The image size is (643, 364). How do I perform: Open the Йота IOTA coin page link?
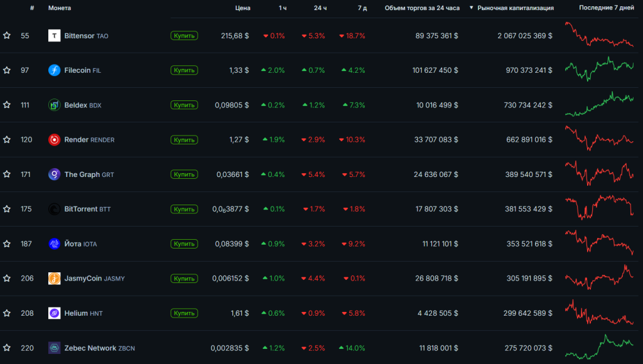pyautogui.click(x=80, y=244)
